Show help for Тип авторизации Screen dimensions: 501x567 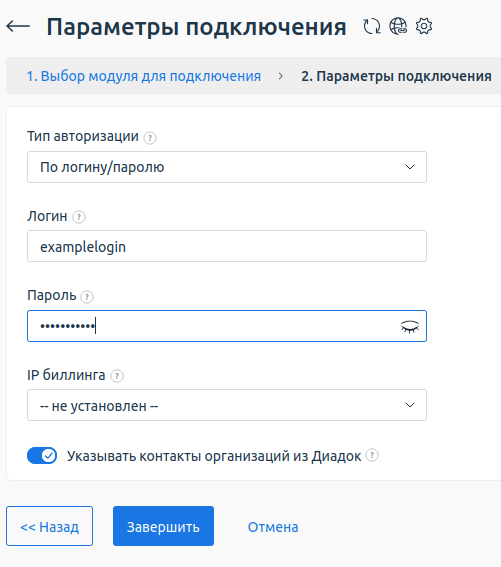coord(150,138)
